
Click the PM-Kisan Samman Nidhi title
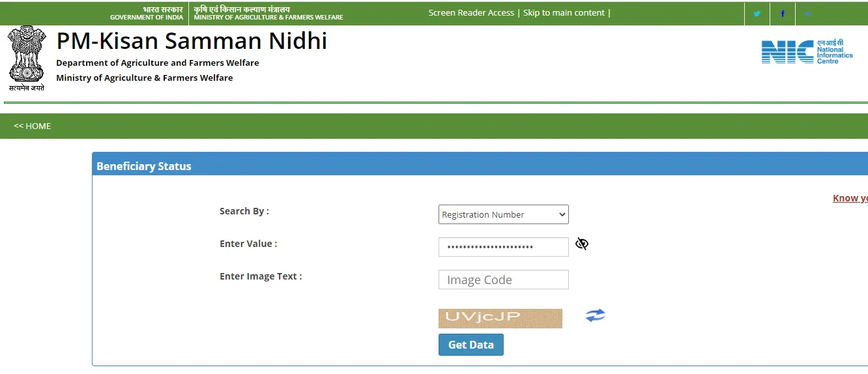coord(192,41)
